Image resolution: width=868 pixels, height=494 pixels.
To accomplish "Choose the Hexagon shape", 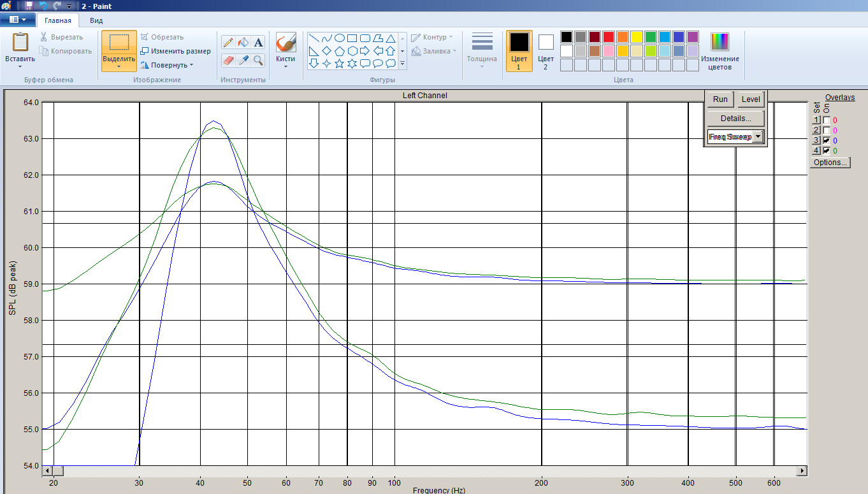I will coord(352,51).
